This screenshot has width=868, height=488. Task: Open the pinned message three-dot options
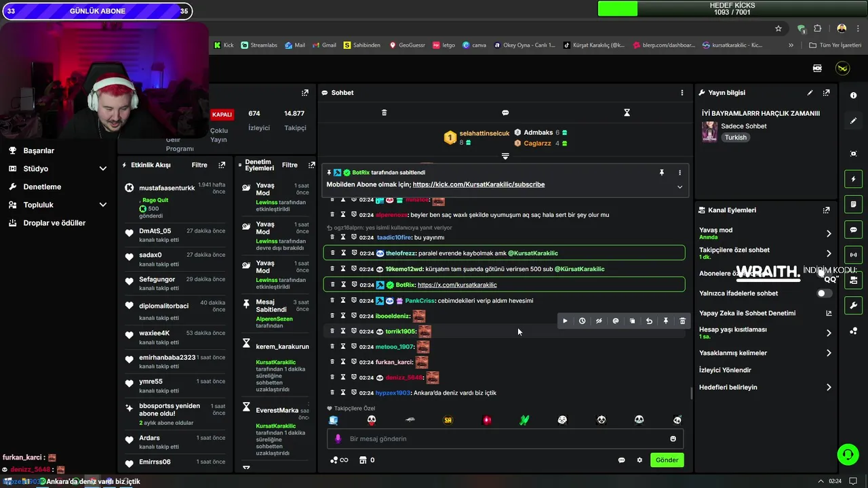point(679,173)
